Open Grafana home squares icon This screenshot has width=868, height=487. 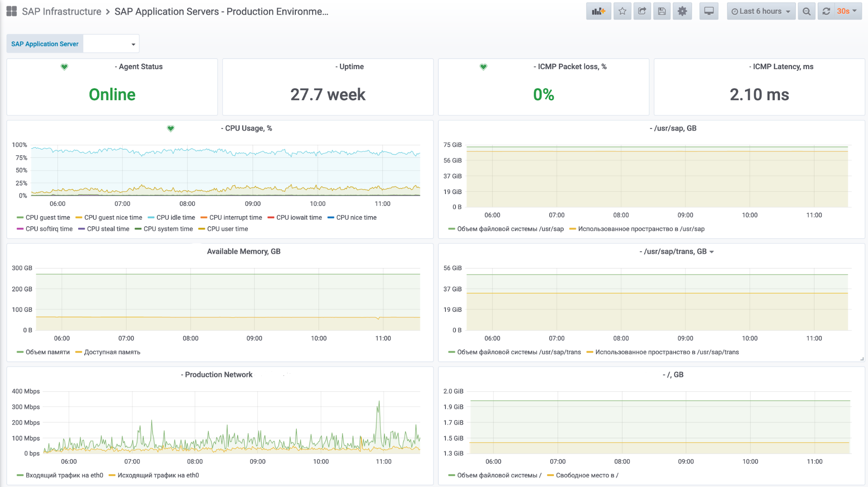tap(12, 11)
